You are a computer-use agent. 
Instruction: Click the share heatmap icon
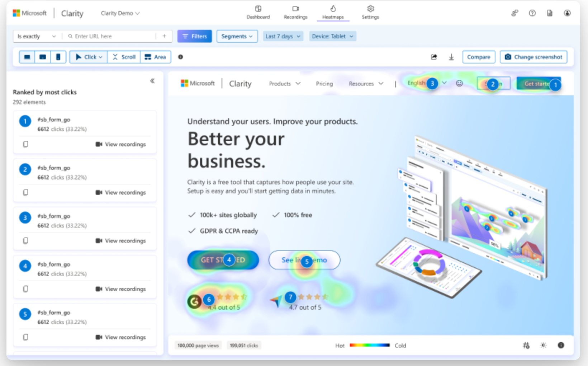point(434,57)
